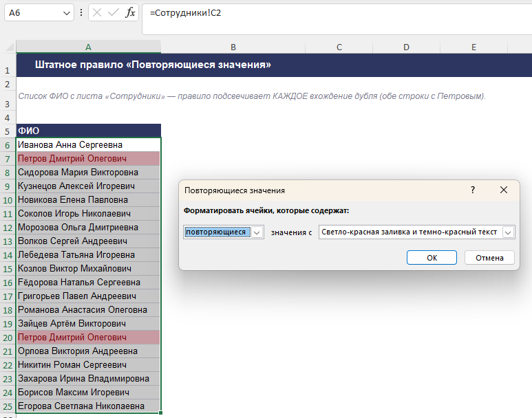
Task: Click the formula bar cancel X icon
Action: [x=97, y=13]
